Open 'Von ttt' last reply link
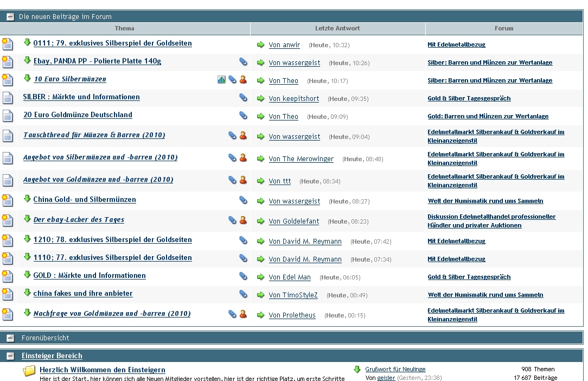 280,181
